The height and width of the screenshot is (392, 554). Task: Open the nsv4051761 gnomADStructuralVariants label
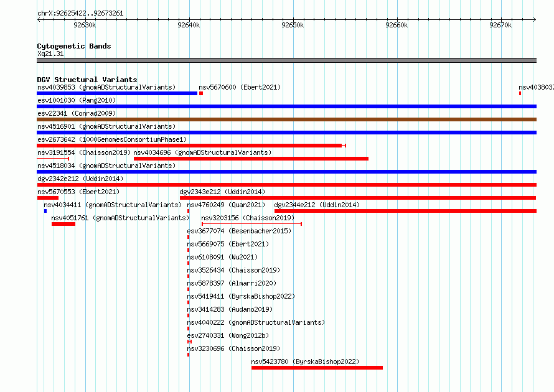coord(120,218)
